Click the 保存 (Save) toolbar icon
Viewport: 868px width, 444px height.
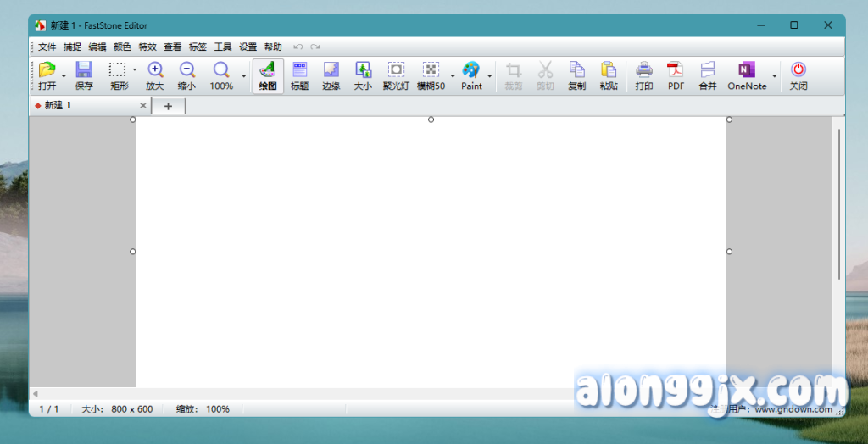pos(84,75)
